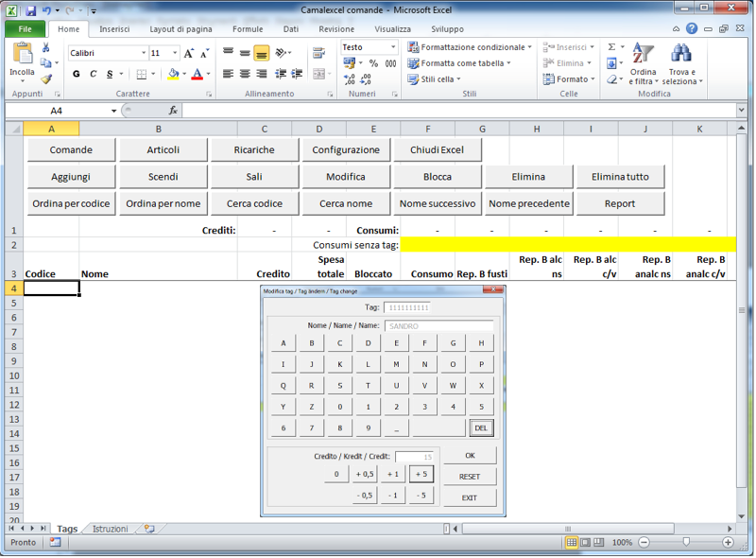Open Formattazione condizionale dropdown
Image resolution: width=756 pixels, height=558 pixels.
coord(470,47)
